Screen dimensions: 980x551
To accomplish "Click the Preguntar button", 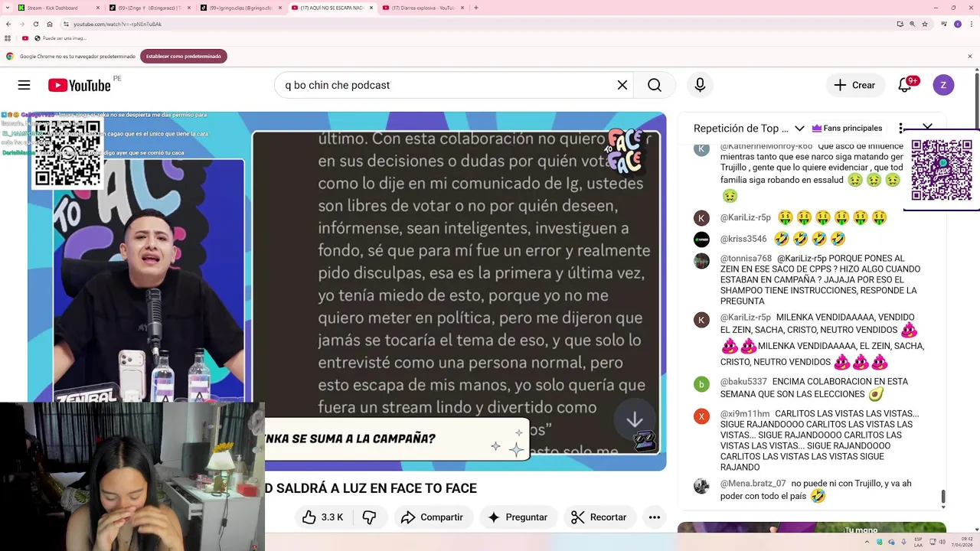I will pos(518,517).
